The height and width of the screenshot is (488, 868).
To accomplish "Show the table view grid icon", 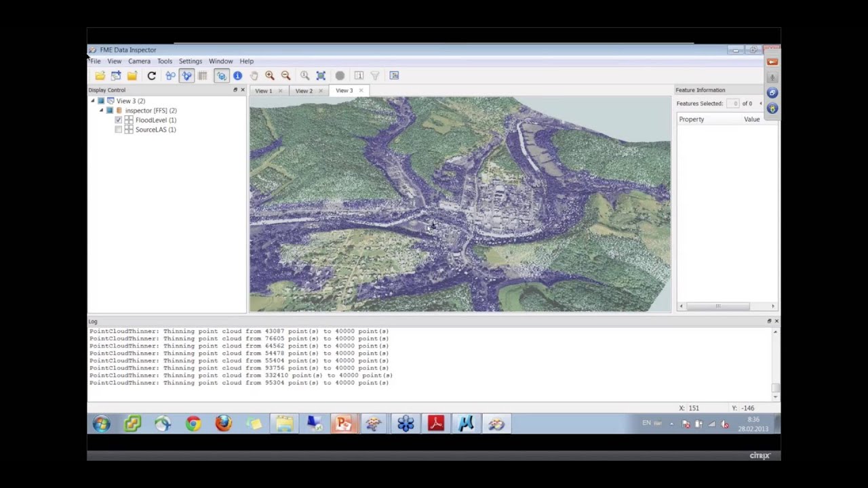I will [202, 76].
